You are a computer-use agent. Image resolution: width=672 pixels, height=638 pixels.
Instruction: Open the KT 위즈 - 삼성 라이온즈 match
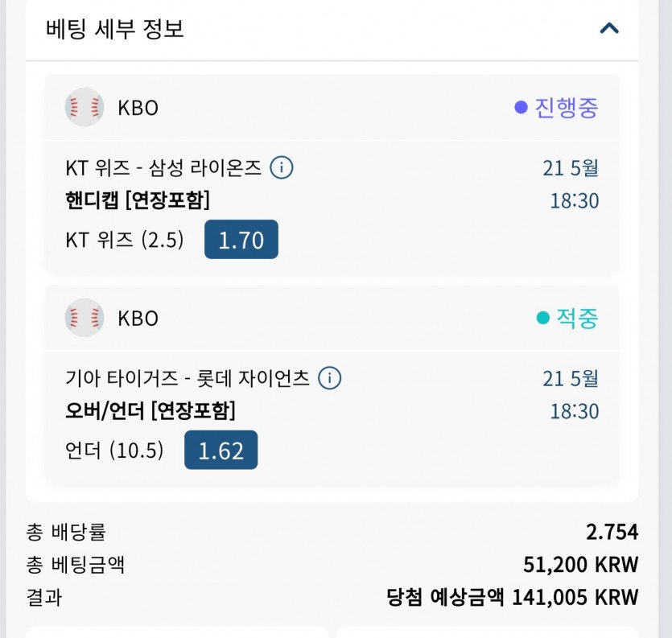(x=163, y=168)
